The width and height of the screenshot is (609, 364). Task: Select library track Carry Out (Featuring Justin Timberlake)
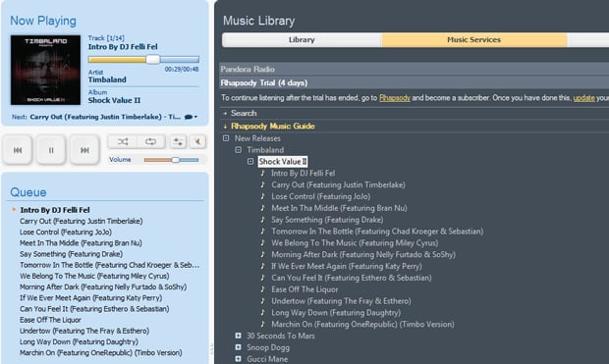338,184
